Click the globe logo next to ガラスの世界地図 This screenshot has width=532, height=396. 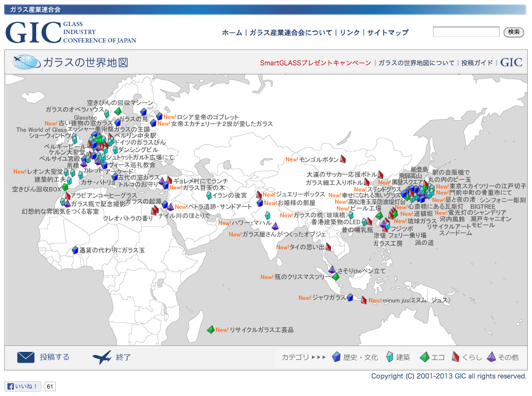tap(27, 62)
